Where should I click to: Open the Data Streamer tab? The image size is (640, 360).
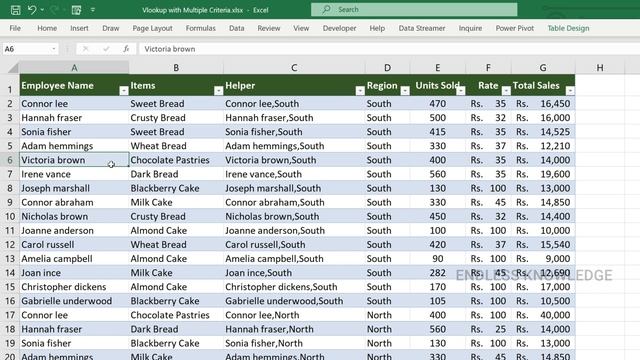coord(422,28)
